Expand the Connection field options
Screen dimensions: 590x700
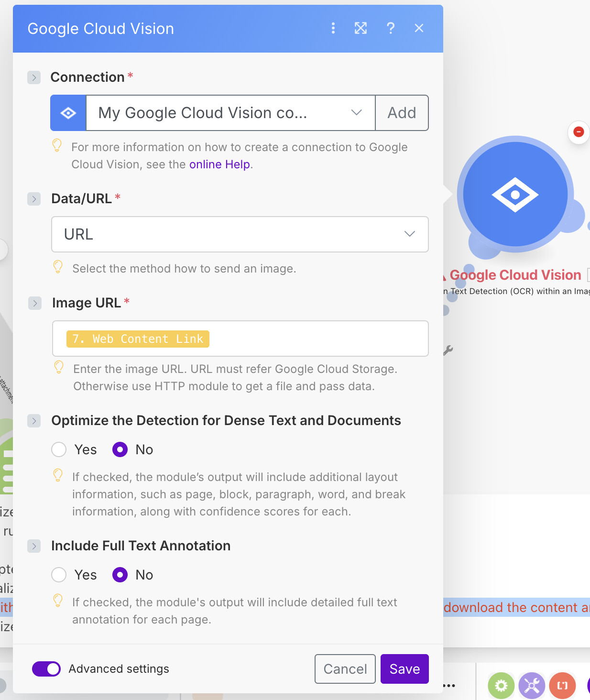tap(34, 77)
